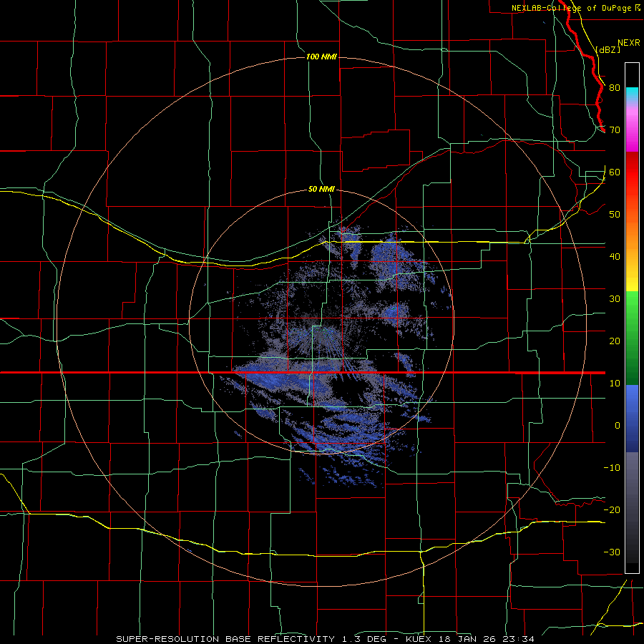The height and width of the screenshot is (644, 644).
Task: Click the green band of the color bar
Action: [632, 338]
